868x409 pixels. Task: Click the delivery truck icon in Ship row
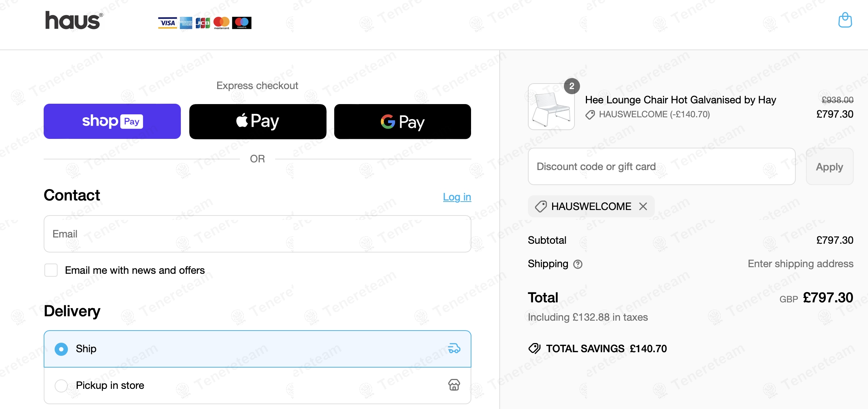tap(454, 349)
